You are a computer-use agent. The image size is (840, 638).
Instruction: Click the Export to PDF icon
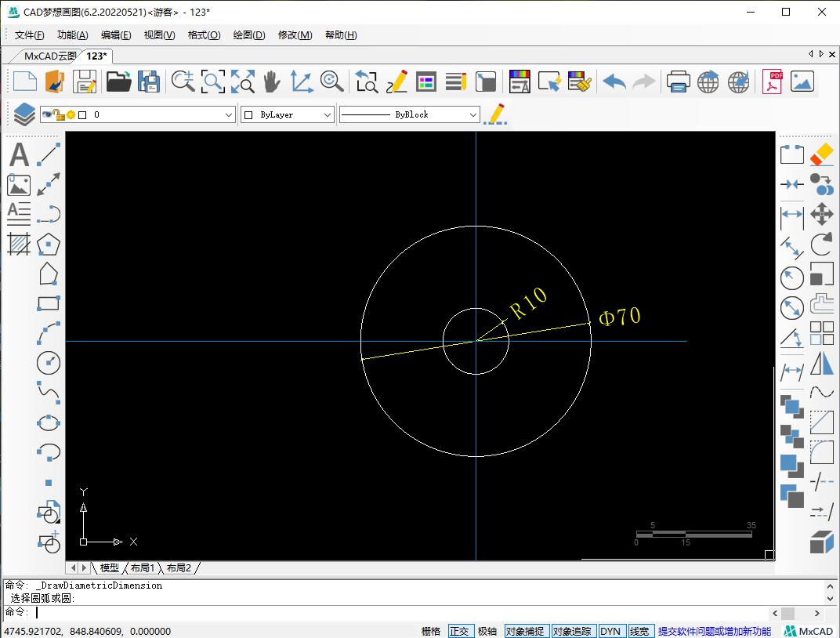click(x=772, y=82)
